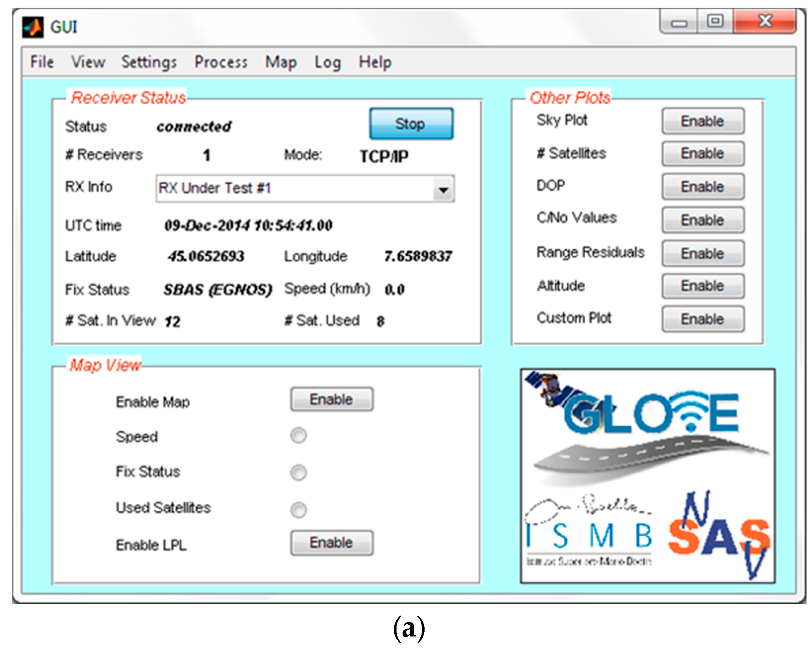Select the Fix Status radio button

click(x=298, y=472)
